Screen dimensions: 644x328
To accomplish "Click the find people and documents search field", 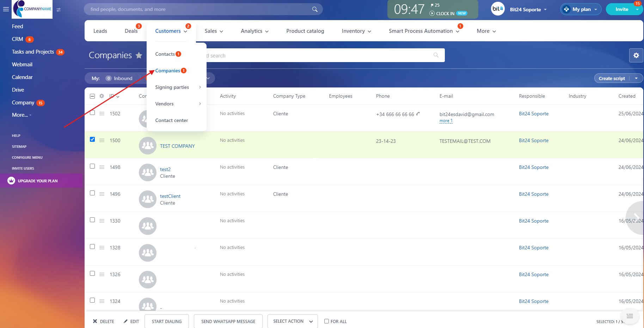I will (197, 10).
